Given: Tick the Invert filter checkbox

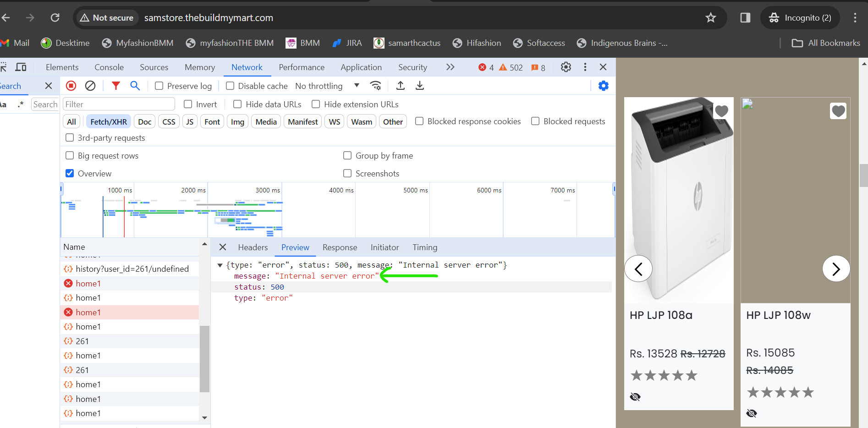Looking at the screenshot, I should 188,104.
